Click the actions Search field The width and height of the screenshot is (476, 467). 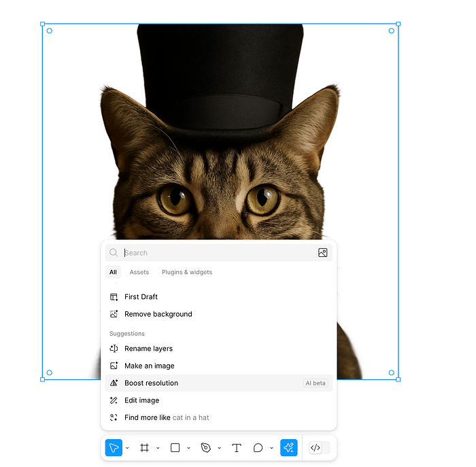click(x=218, y=253)
